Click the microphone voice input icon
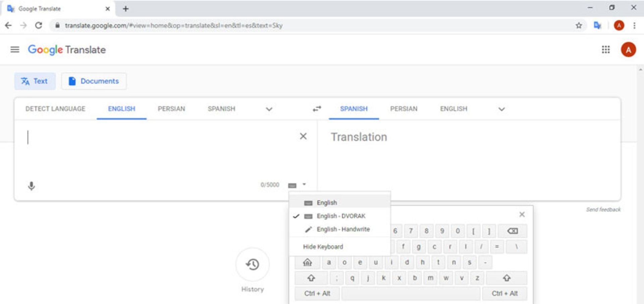Screen dimensions: 644x304 31,186
